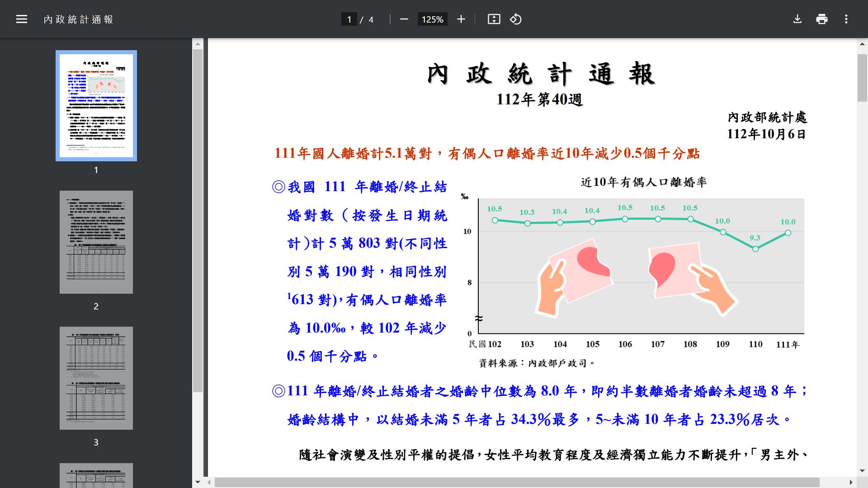
Task: Select the 125% zoom level field
Action: point(432,19)
